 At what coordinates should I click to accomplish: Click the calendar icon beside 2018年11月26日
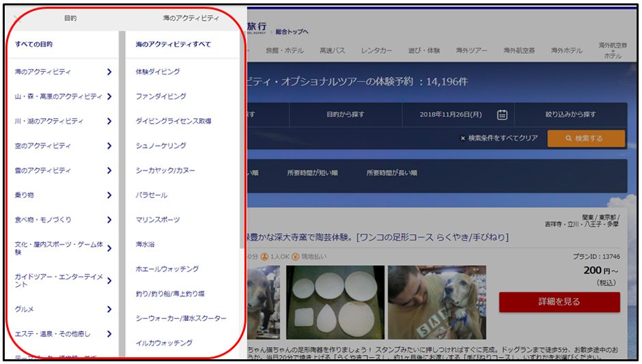click(x=502, y=115)
